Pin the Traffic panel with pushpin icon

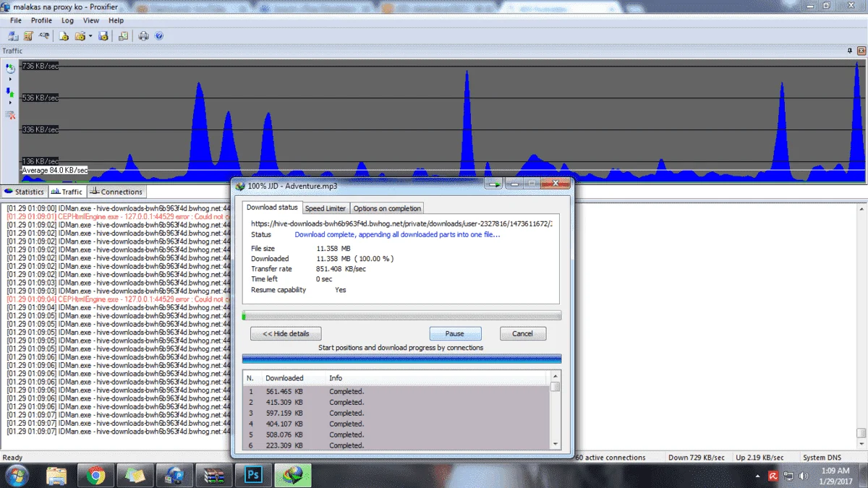coord(850,51)
